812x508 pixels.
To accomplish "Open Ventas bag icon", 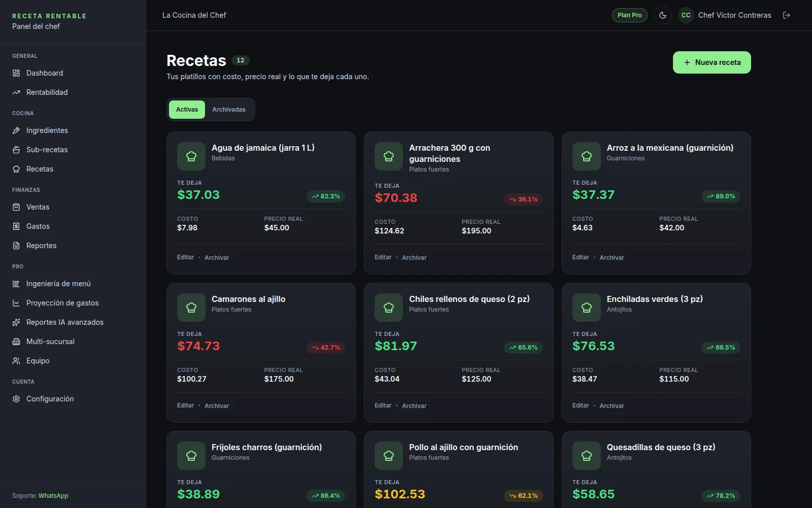I will click(16, 207).
